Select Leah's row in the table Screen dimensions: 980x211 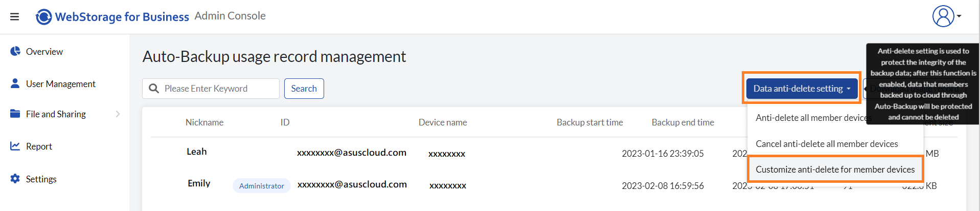pos(554,153)
